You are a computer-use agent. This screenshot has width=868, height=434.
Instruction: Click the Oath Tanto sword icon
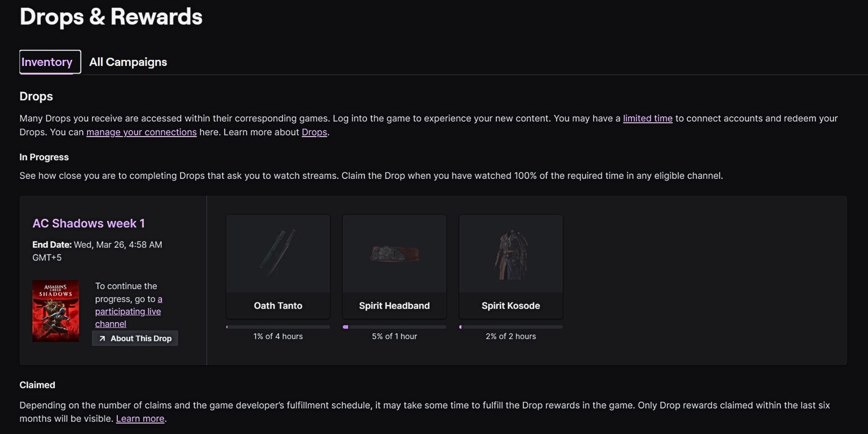(x=278, y=253)
